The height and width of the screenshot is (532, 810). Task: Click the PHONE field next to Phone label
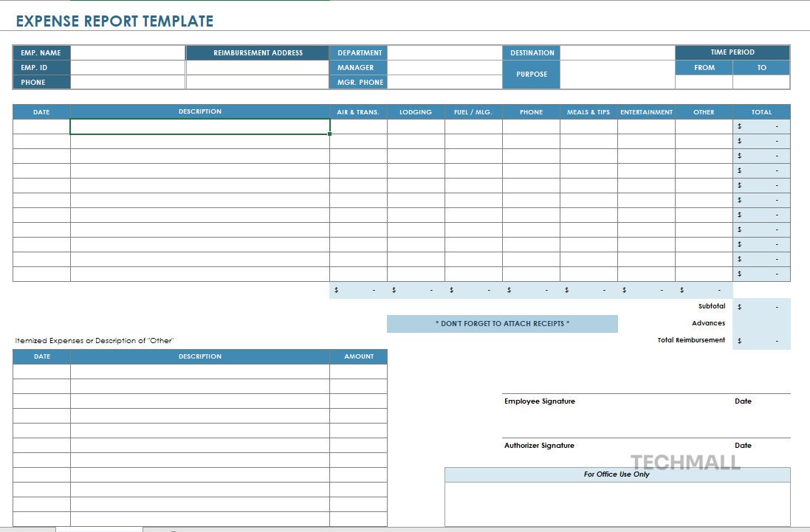126,82
